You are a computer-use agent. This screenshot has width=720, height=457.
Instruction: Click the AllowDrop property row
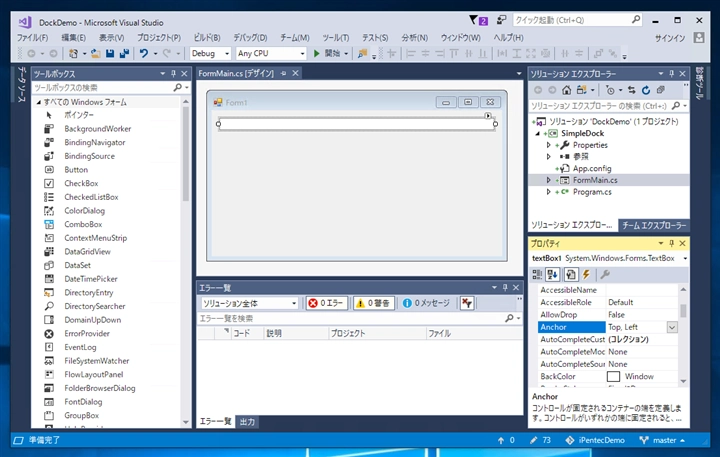tap(608, 315)
